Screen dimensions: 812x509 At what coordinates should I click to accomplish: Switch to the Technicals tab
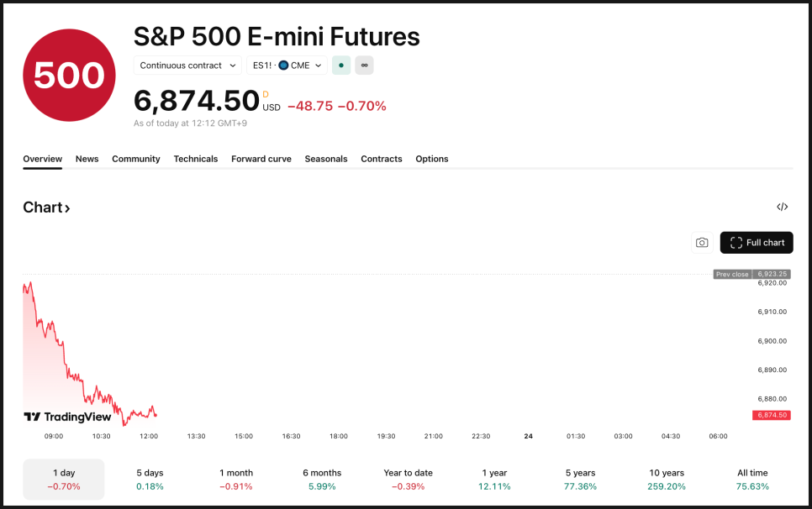click(x=196, y=159)
